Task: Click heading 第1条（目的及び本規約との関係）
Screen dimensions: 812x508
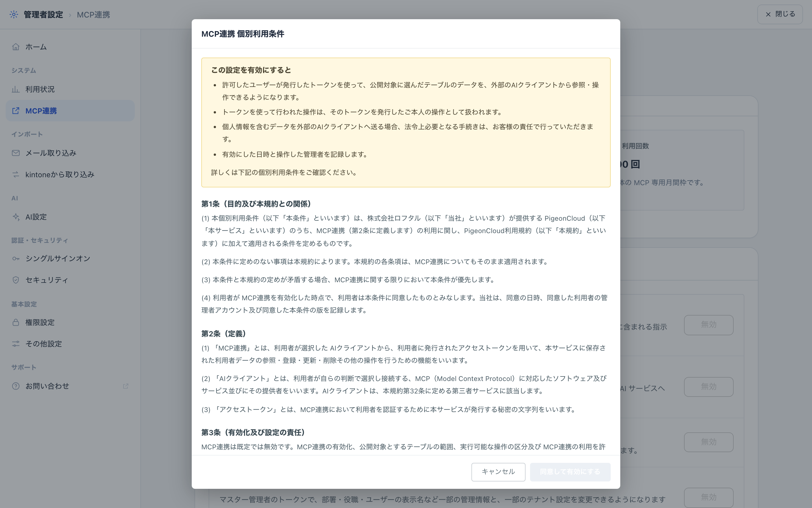Action: 258,203
